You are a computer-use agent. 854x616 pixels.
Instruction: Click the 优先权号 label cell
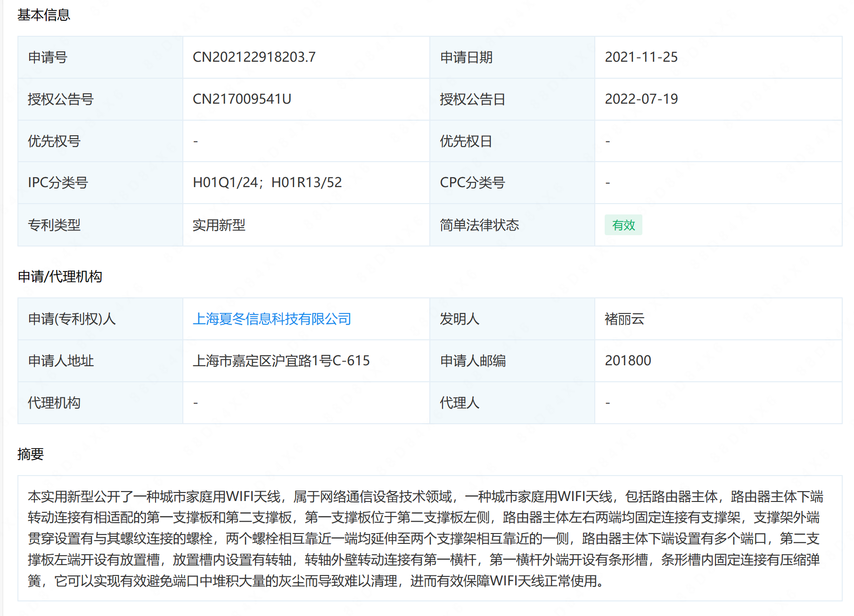100,141
